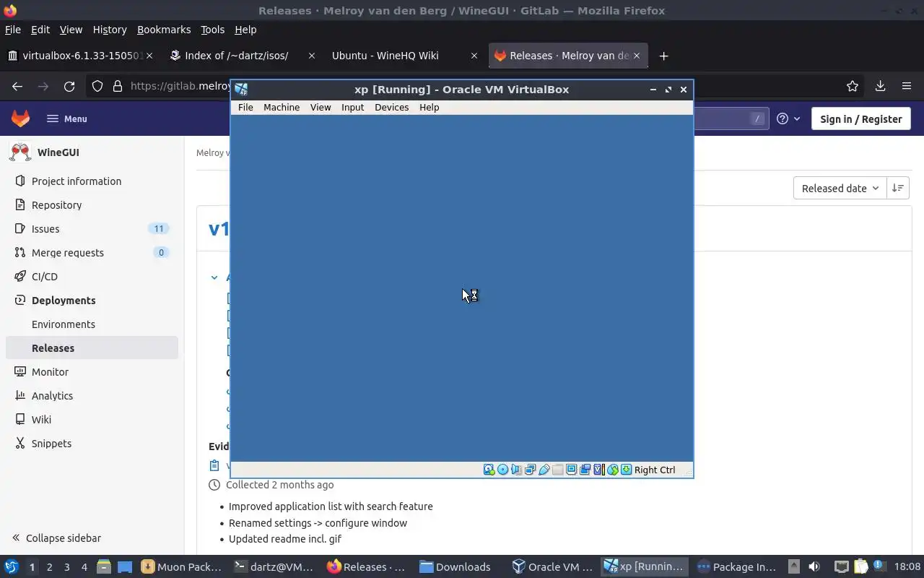Open the Firefox hamburger application menu
This screenshot has width=924, height=578.
(x=907, y=86)
